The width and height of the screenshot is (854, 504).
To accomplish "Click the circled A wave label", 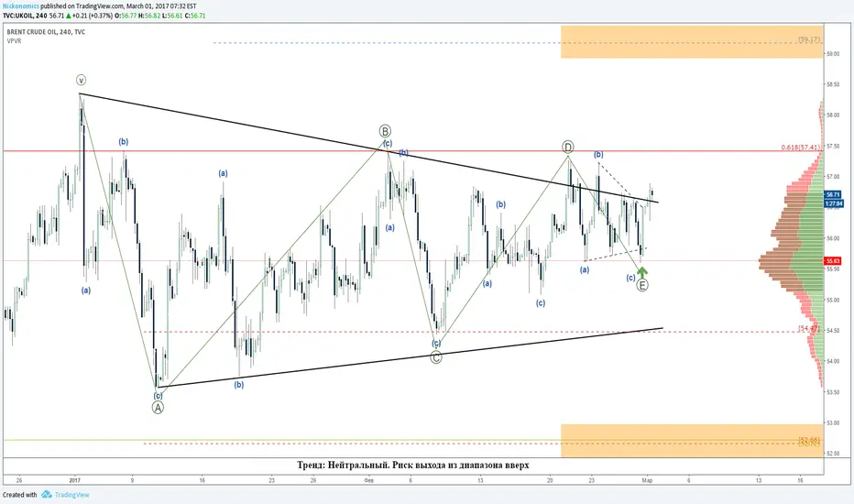I will click(158, 407).
